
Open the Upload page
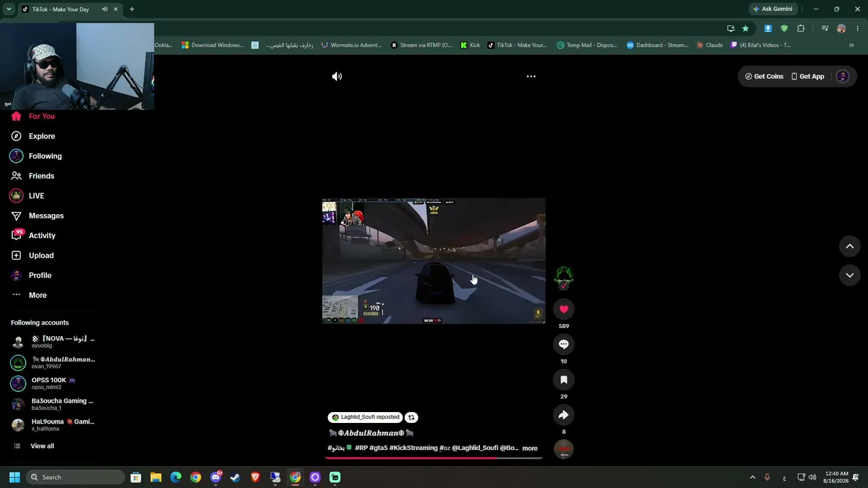41,256
